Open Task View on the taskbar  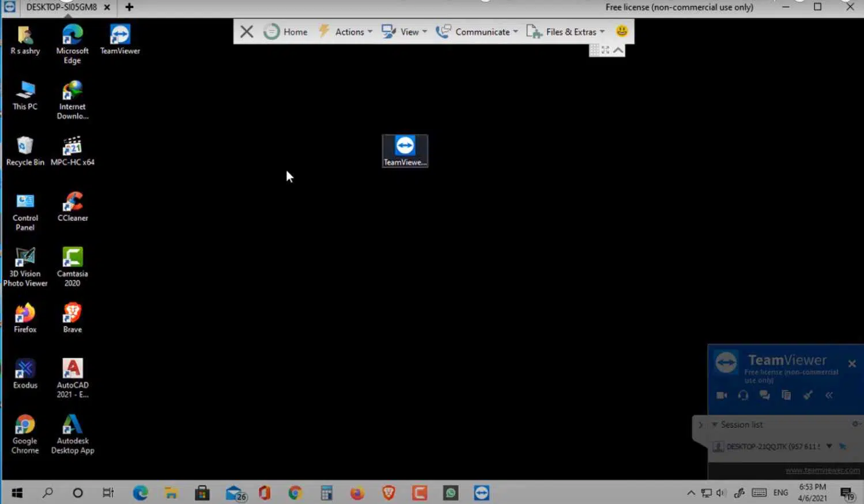[x=108, y=492]
